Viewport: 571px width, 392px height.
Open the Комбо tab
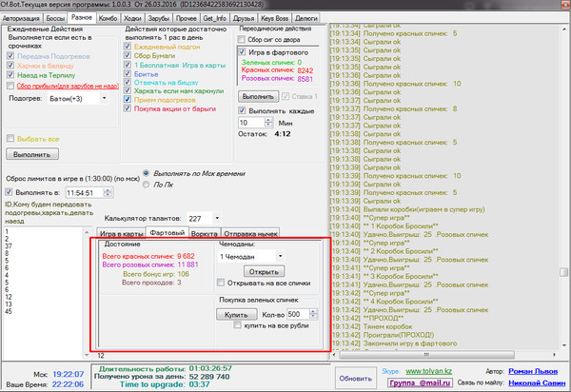point(108,18)
